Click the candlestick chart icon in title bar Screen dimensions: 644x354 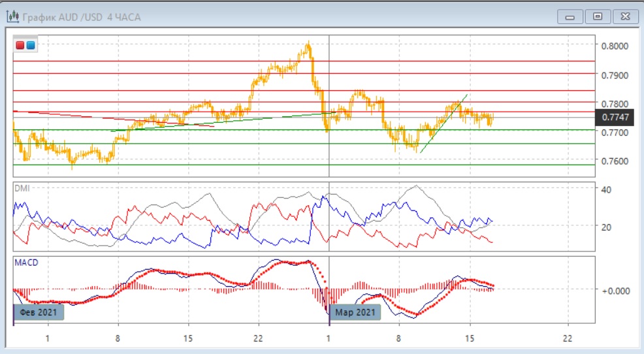tap(12, 16)
